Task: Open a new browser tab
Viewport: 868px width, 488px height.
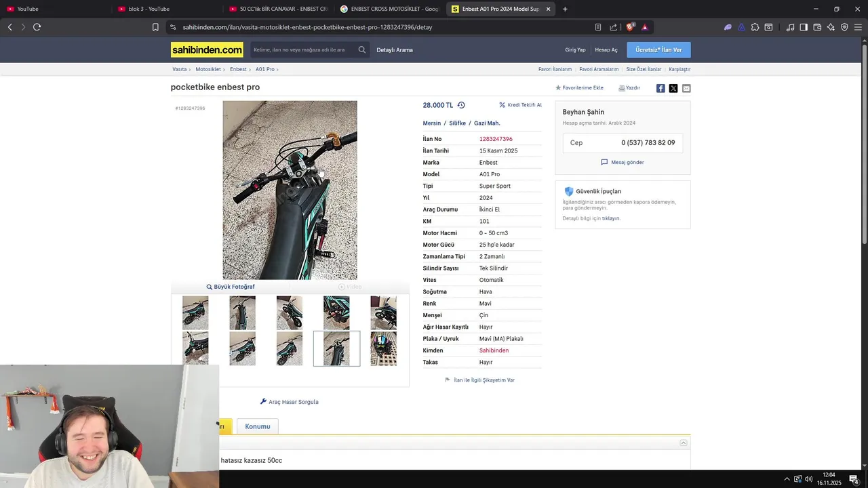Action: point(565,9)
